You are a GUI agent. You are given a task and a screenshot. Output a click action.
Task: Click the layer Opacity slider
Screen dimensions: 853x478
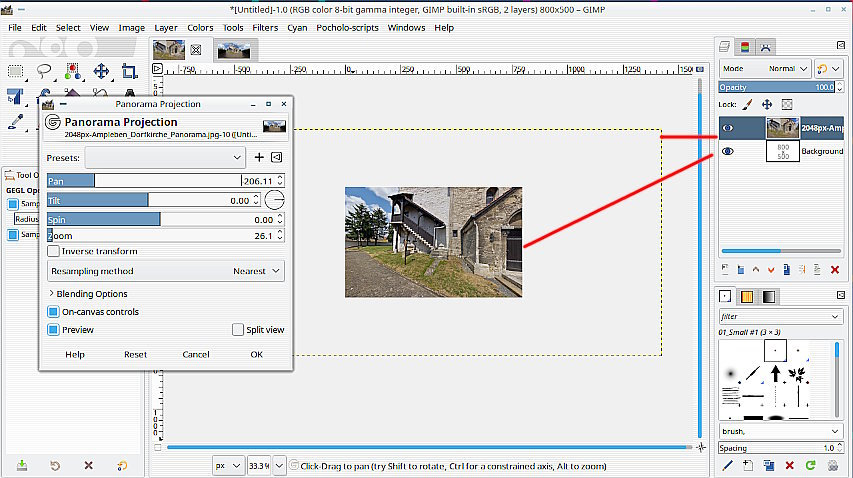777,87
